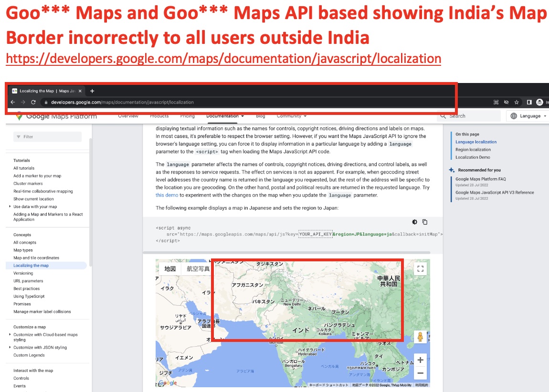Open 'Promises' sidebar item
549x392 pixels.
tap(22, 304)
